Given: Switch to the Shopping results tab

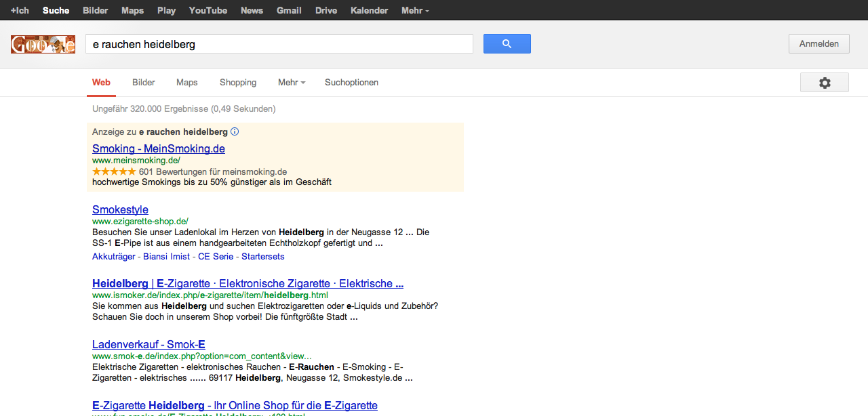Looking at the screenshot, I should [x=238, y=83].
